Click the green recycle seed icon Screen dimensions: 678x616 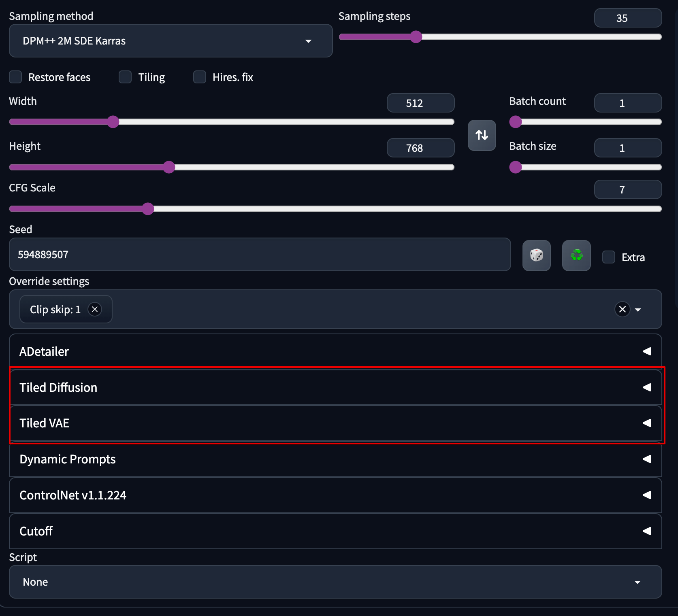tap(576, 255)
